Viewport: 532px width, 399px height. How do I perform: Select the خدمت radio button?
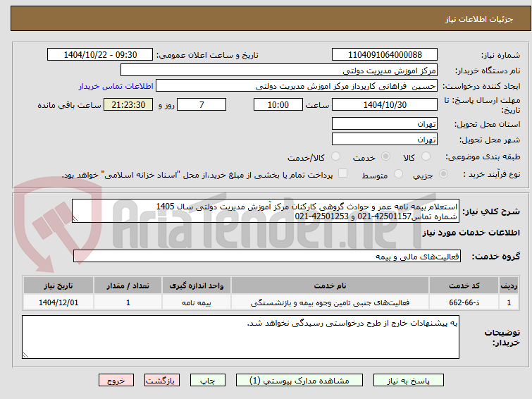[x=385, y=156]
